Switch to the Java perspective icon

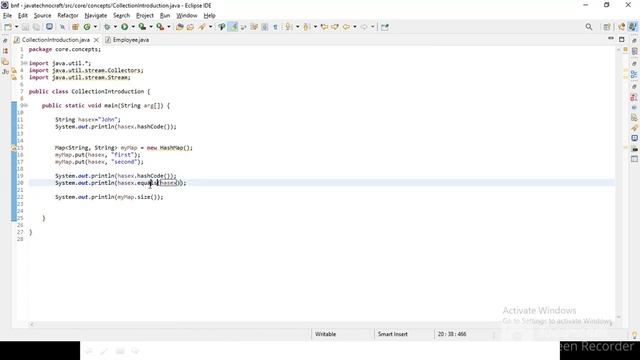pyautogui.click(x=632, y=27)
